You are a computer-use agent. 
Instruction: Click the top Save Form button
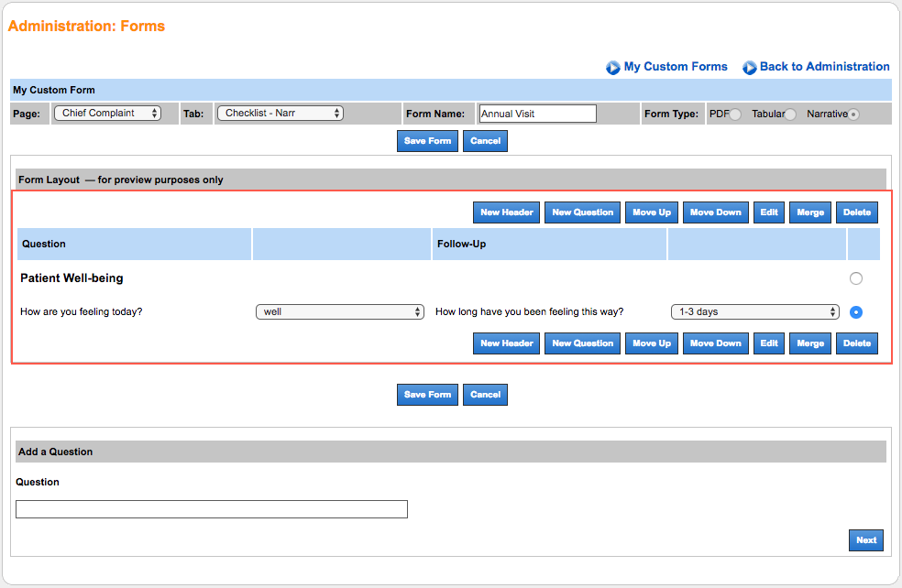click(427, 141)
